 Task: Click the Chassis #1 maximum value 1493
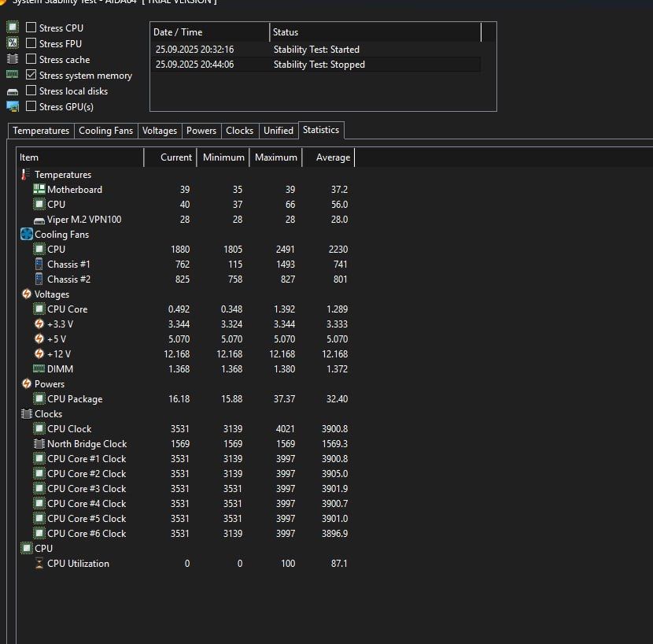[x=286, y=265]
